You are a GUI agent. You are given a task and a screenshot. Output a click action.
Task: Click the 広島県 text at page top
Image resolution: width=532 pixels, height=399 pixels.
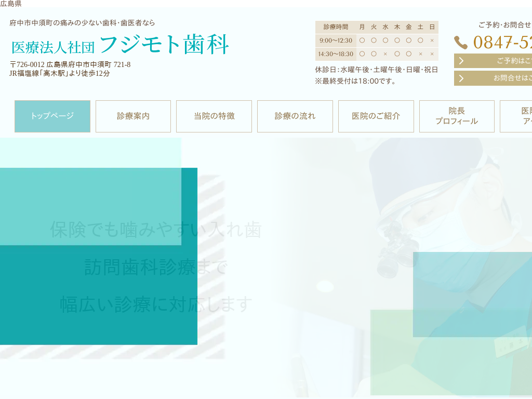pos(11,4)
